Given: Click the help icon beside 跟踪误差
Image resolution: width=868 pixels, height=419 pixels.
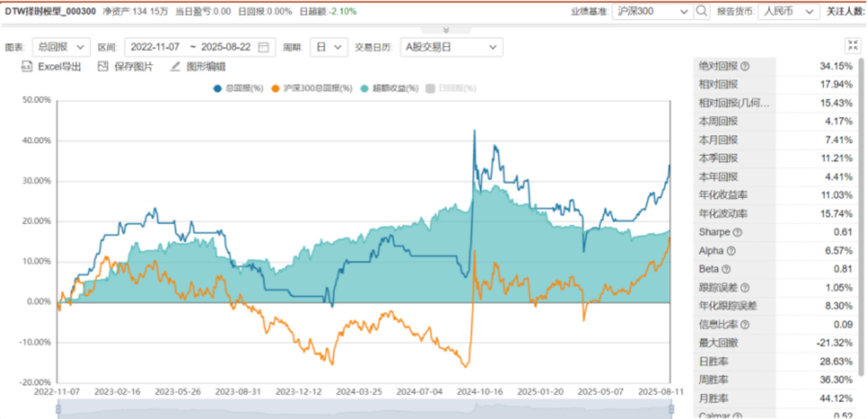Looking at the screenshot, I should click(745, 288).
